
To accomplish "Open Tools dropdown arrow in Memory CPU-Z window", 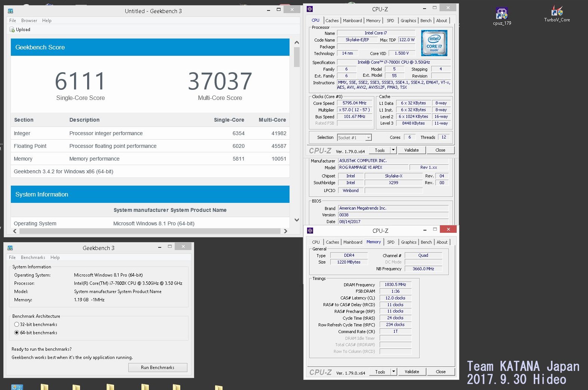I will [393, 372].
